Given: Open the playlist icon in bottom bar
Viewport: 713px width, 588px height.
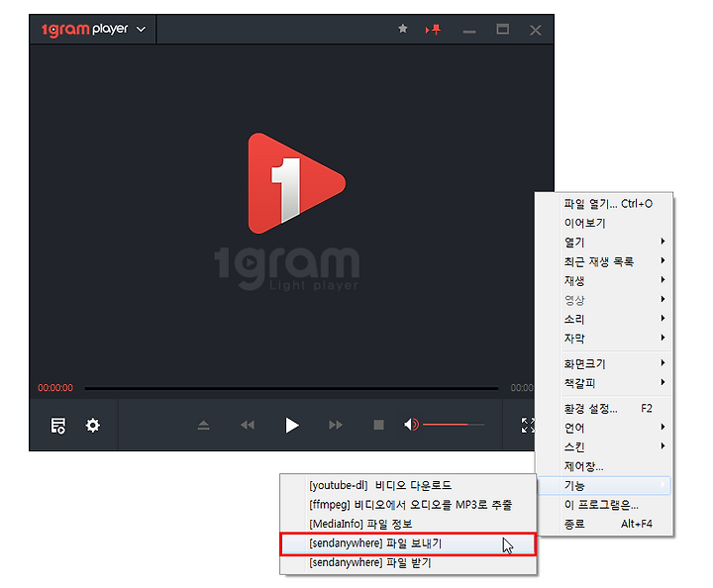Looking at the screenshot, I should coord(57,426).
